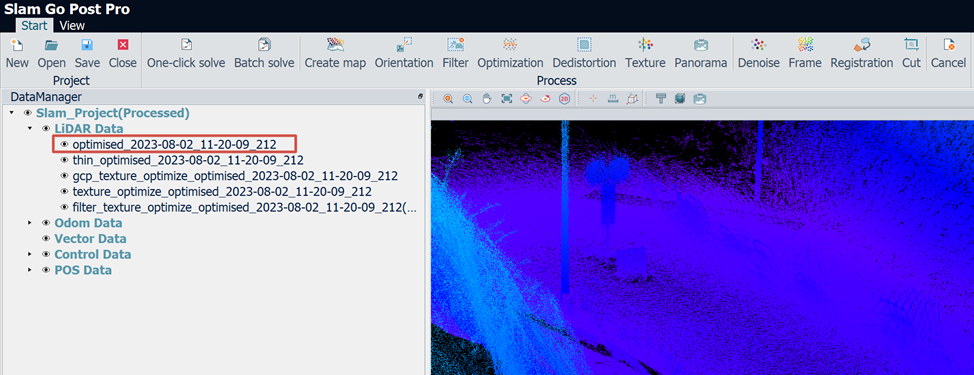Select optimised_2023-08-02_11-20-09_212 tree item
Viewport: 974px width, 375px height.
(x=175, y=144)
